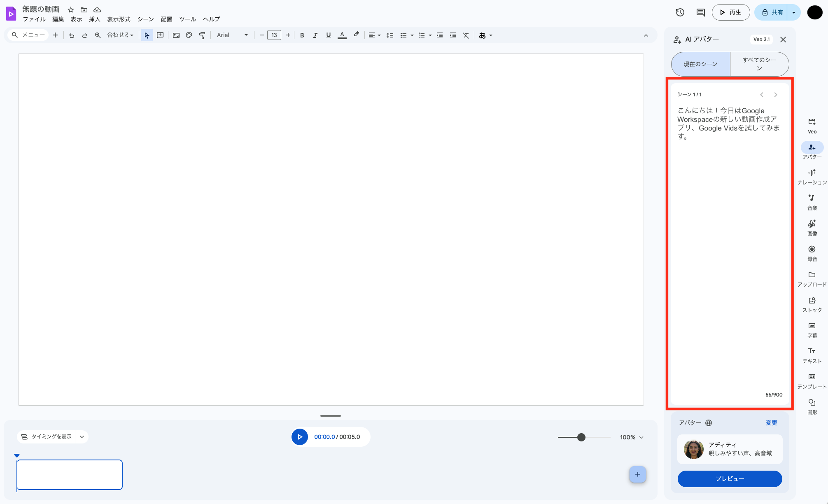This screenshot has width=828, height=504.
Task: Open the アップロード sidebar panel
Action: click(x=812, y=279)
